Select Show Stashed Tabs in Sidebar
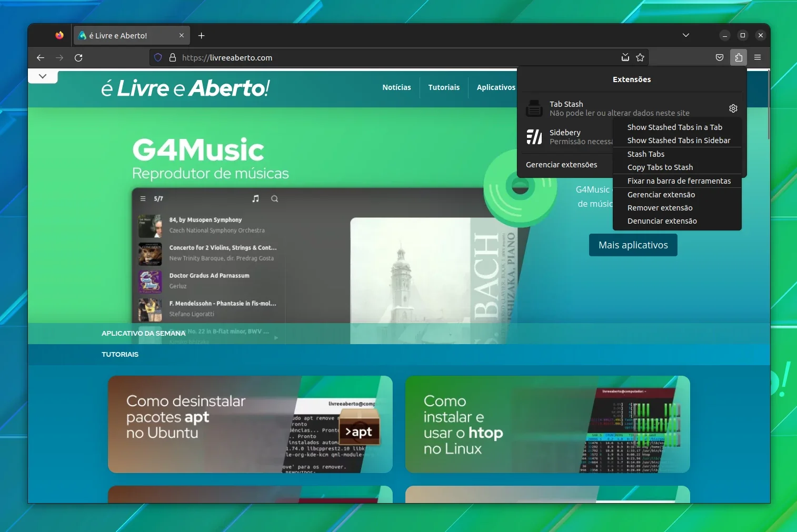 click(677, 140)
